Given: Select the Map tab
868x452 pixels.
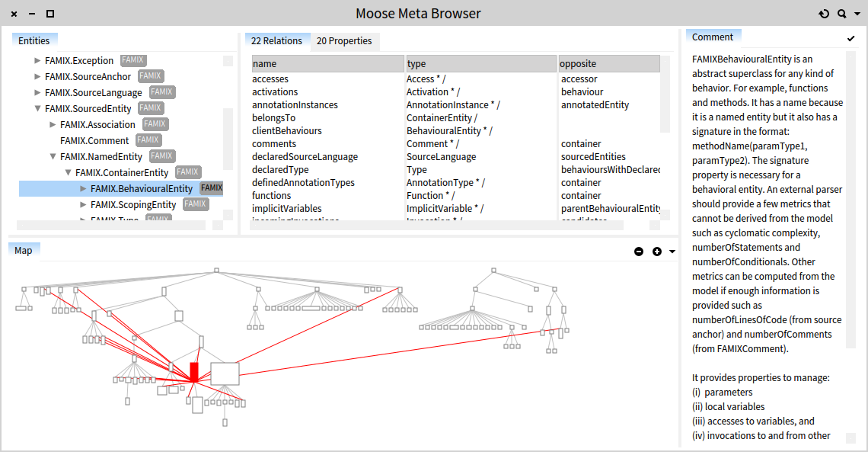Looking at the screenshot, I should click(24, 250).
